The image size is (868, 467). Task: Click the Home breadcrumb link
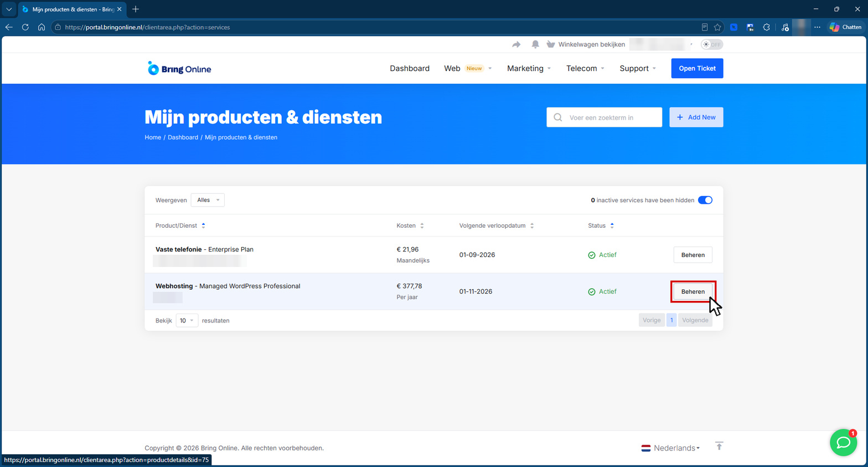coord(153,137)
